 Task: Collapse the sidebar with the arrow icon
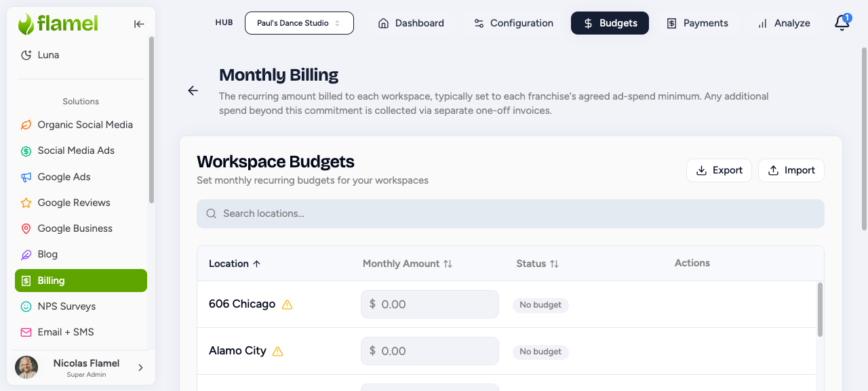pos(139,24)
